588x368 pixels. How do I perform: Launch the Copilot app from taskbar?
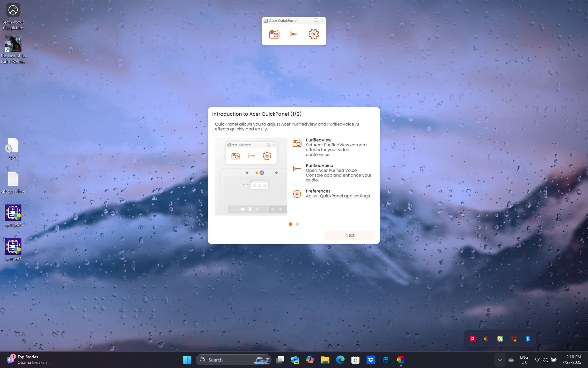pyautogui.click(x=310, y=360)
